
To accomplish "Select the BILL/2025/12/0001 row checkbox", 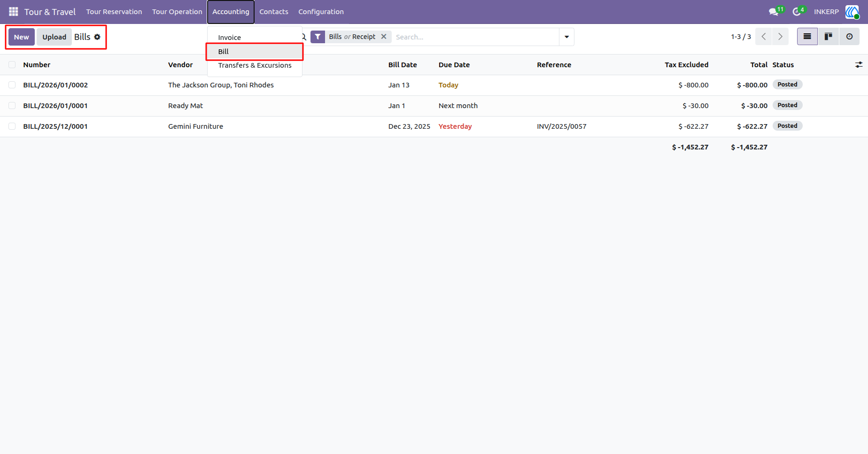I will (x=12, y=126).
